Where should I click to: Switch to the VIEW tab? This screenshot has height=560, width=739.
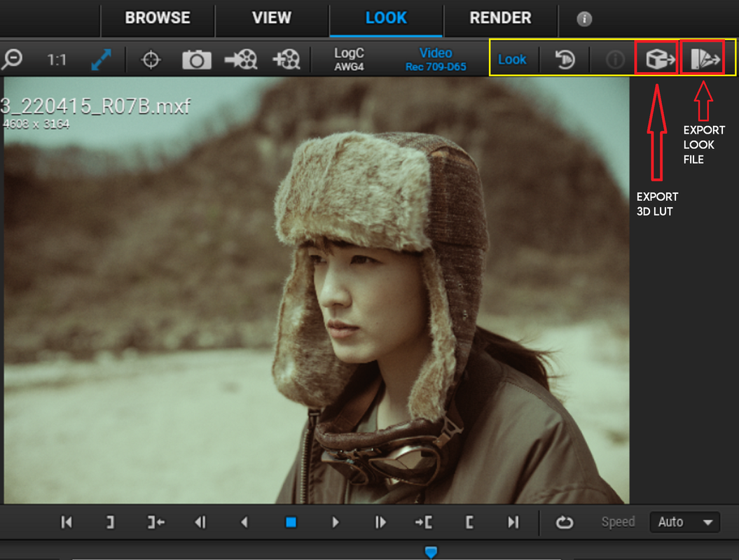272,18
